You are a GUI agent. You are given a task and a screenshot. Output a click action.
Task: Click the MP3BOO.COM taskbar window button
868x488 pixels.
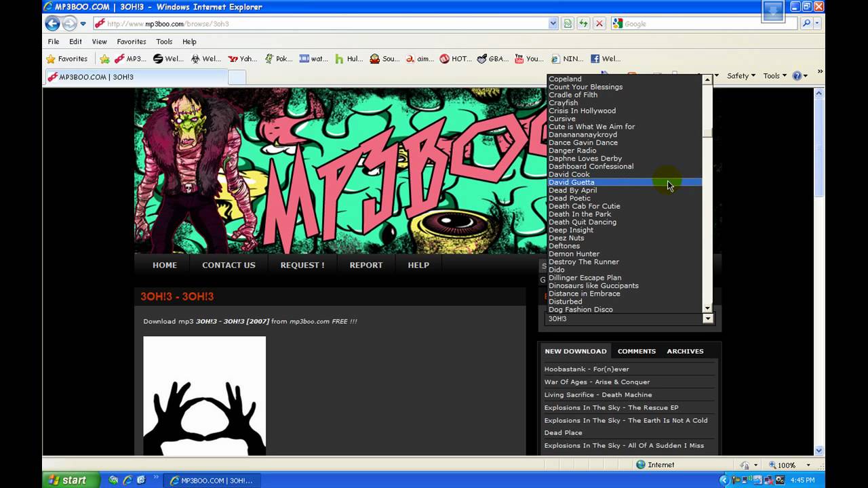pos(212,481)
